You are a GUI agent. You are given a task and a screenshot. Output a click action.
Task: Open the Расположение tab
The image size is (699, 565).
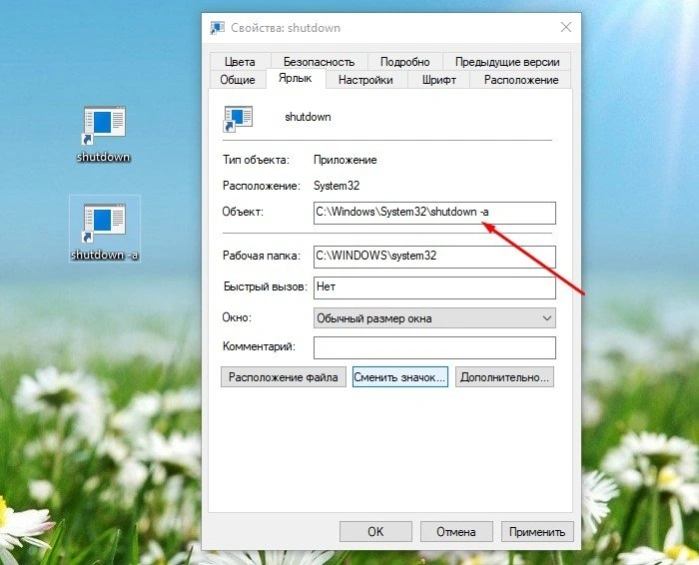pos(521,80)
